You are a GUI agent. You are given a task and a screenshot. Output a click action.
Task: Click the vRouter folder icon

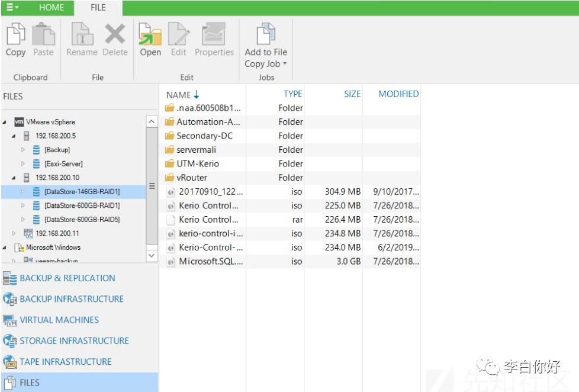(x=170, y=178)
